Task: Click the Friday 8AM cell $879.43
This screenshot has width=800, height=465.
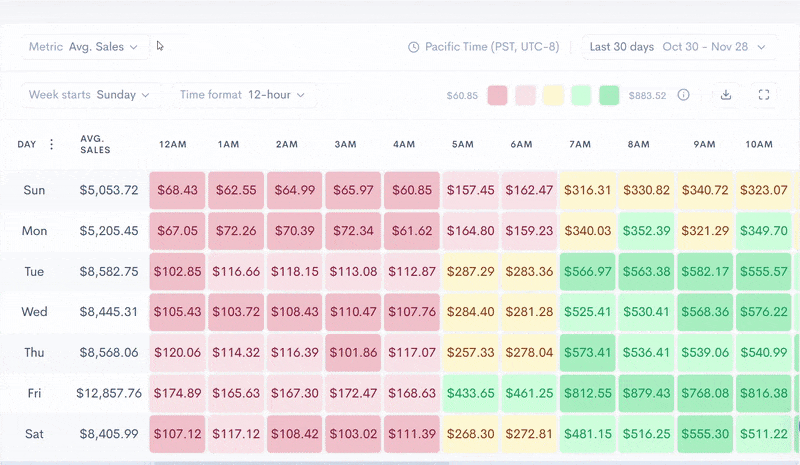Action: click(646, 394)
